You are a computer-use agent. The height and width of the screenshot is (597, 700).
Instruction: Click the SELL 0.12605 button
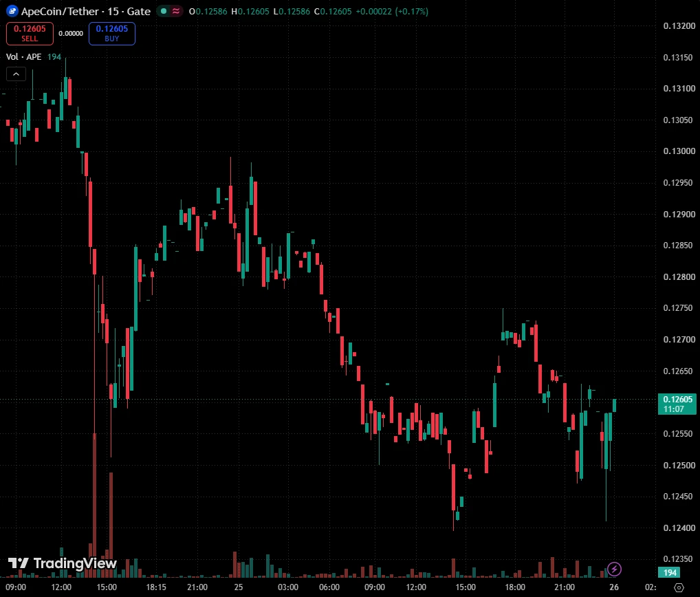coord(30,34)
